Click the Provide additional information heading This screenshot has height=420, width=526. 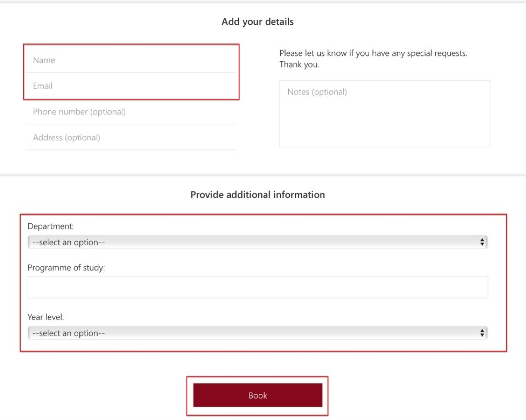coord(257,195)
